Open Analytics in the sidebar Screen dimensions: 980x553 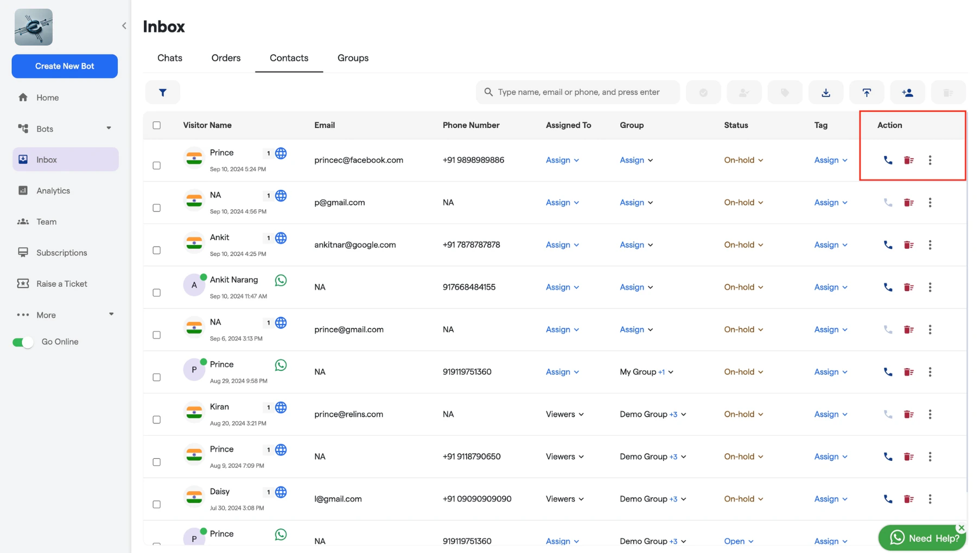click(x=65, y=191)
